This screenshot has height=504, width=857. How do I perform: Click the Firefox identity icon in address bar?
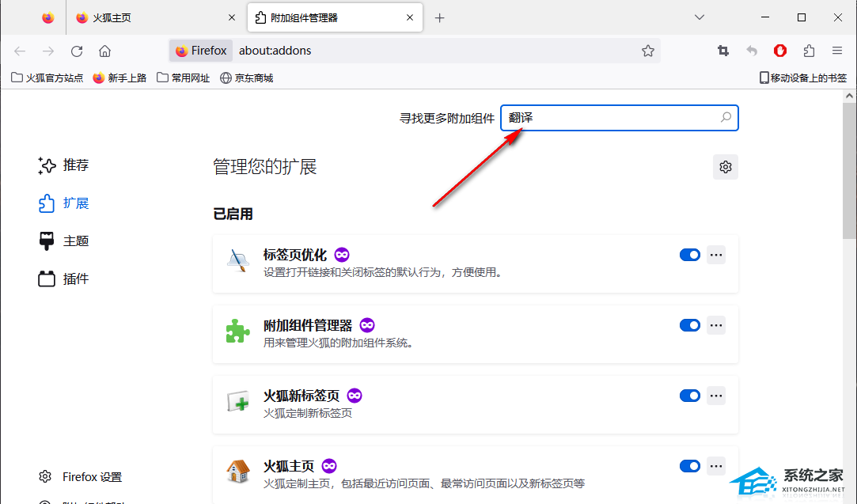coord(181,51)
